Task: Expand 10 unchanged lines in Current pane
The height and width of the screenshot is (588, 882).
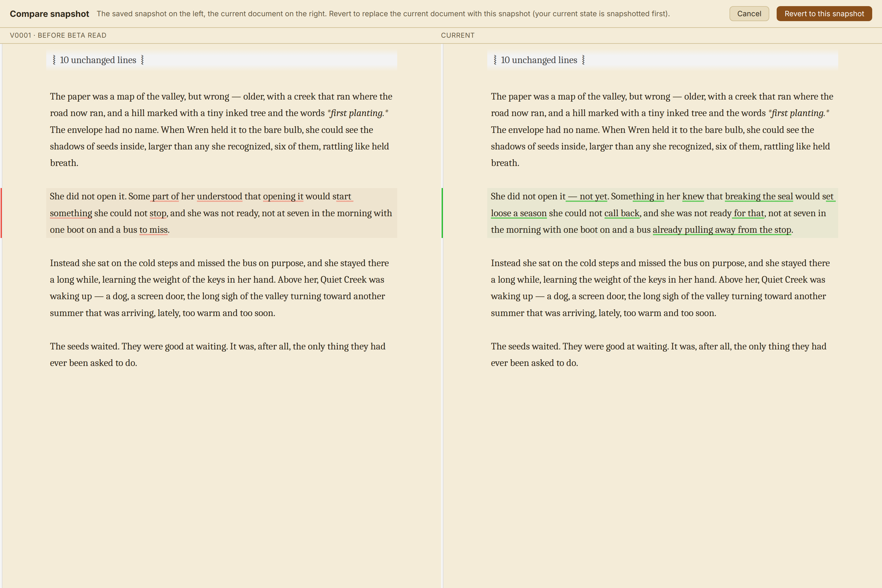Action: click(663, 60)
